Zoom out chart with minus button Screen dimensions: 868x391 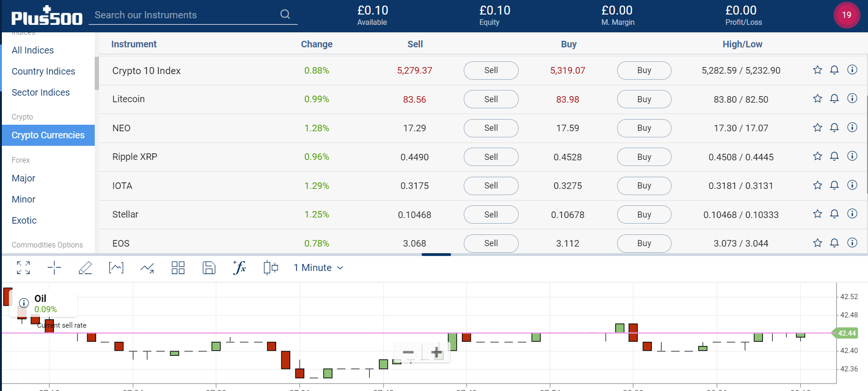click(x=408, y=353)
